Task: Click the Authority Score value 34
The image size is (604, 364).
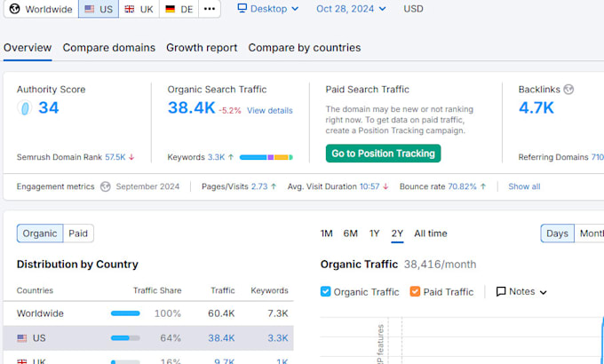Action: tap(49, 107)
